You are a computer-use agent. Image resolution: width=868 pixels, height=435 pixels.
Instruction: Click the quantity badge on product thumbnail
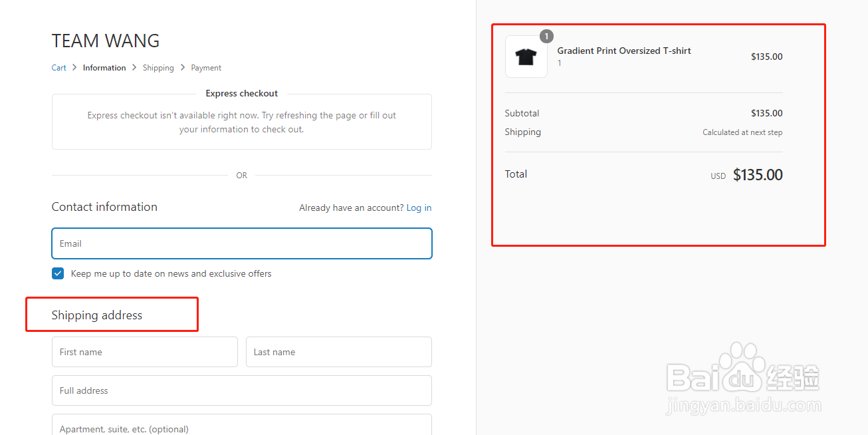pyautogui.click(x=546, y=37)
